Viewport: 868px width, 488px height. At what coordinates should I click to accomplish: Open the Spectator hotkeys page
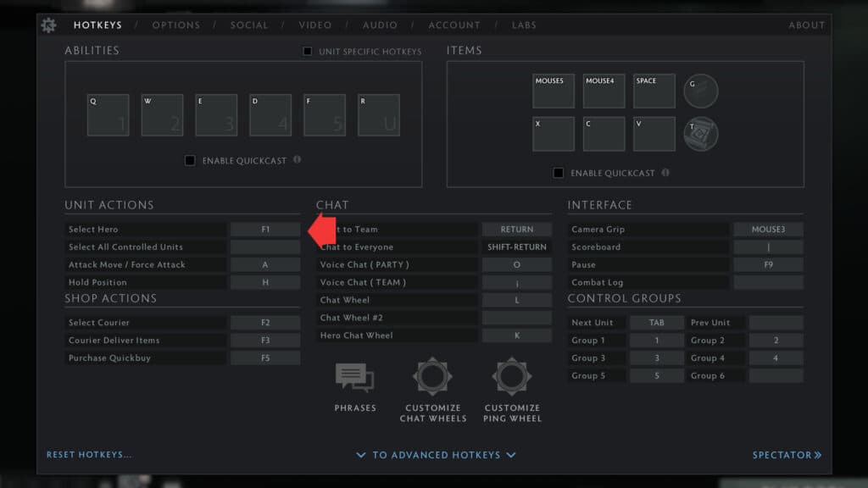787,455
